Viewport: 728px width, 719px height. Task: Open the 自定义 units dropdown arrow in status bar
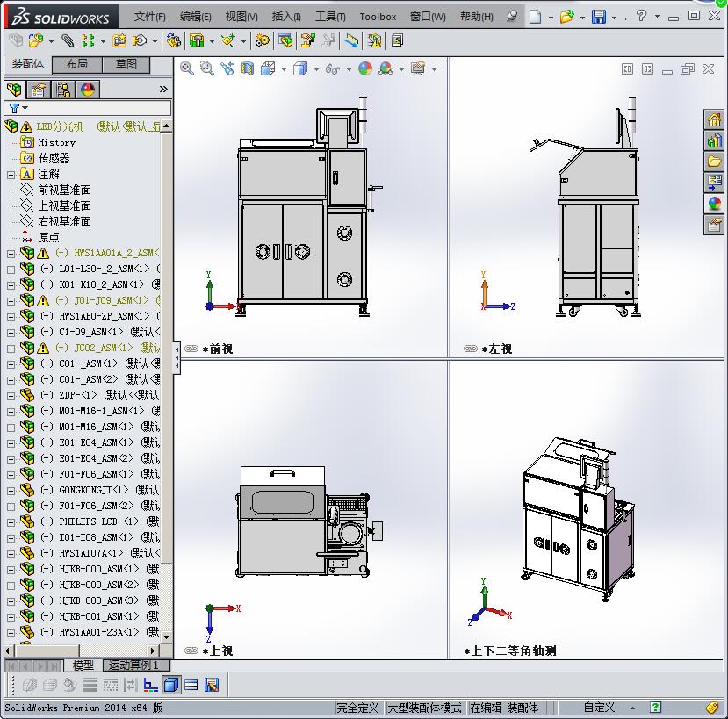click(x=632, y=708)
